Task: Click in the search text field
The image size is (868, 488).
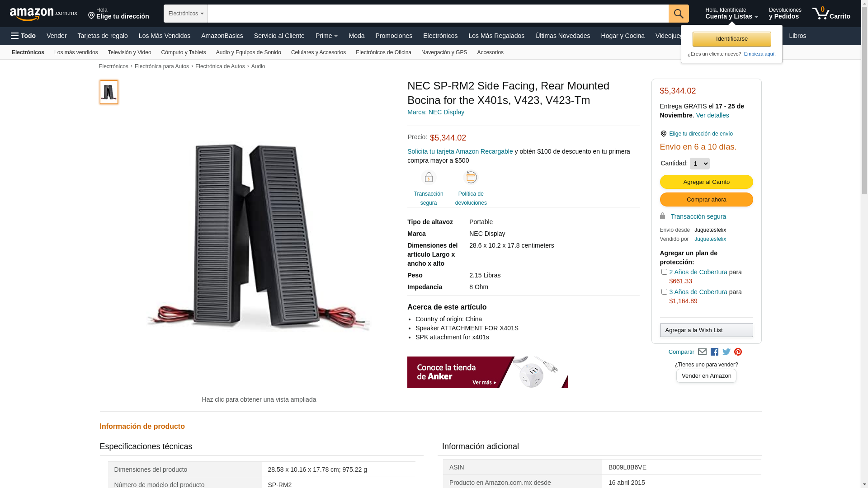Action: (x=438, y=14)
